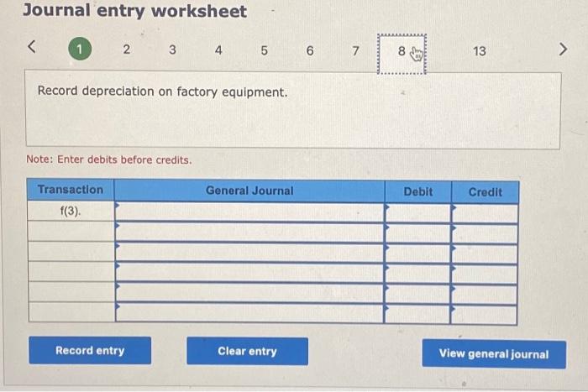Select Credit field in fourth row
The image size is (588, 392).
tap(485, 274)
